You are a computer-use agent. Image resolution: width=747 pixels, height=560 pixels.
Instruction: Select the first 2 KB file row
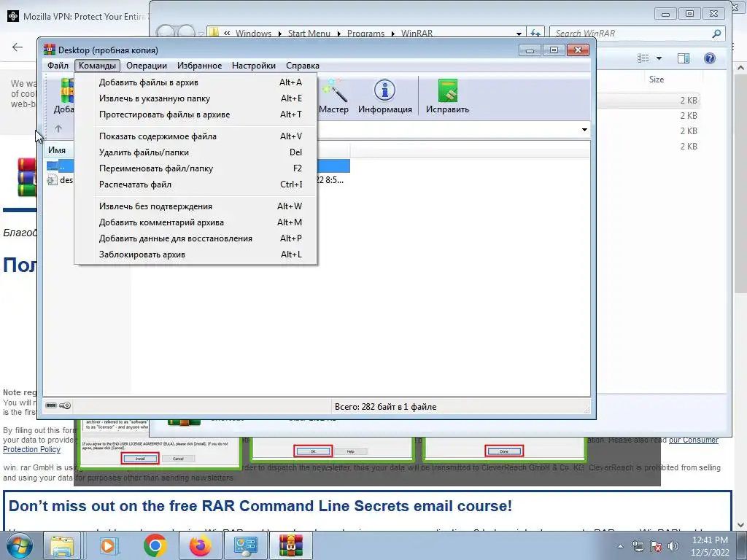pyautogui.click(x=648, y=101)
